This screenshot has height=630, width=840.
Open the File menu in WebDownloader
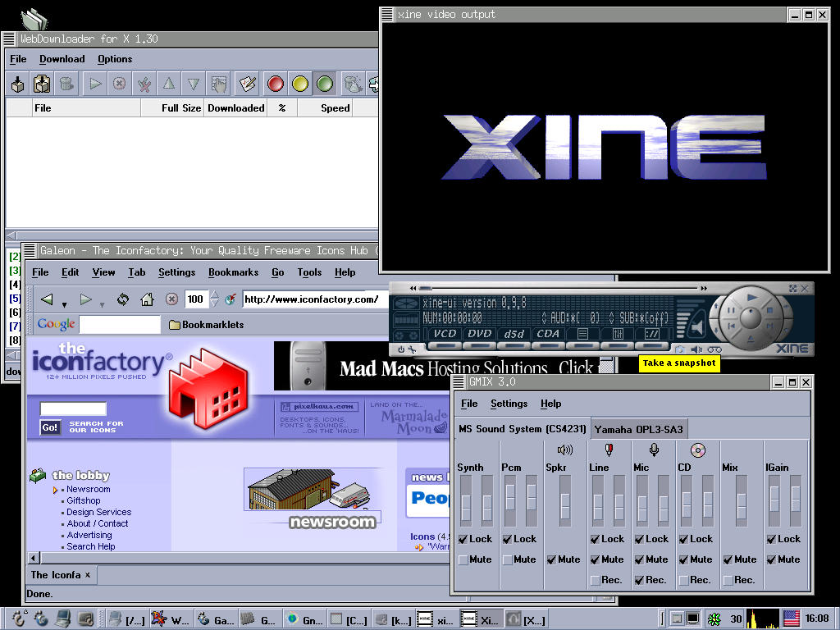tap(18, 59)
